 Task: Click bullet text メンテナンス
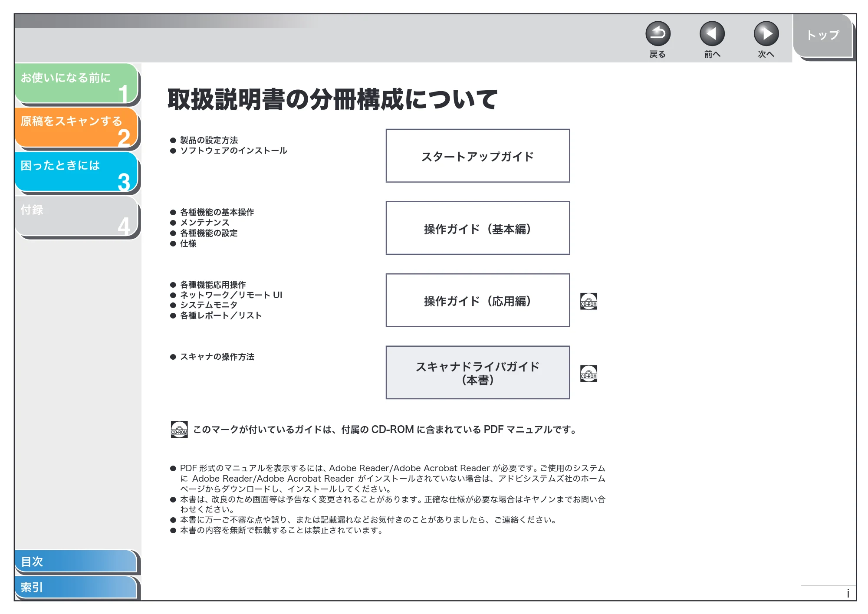click(204, 223)
